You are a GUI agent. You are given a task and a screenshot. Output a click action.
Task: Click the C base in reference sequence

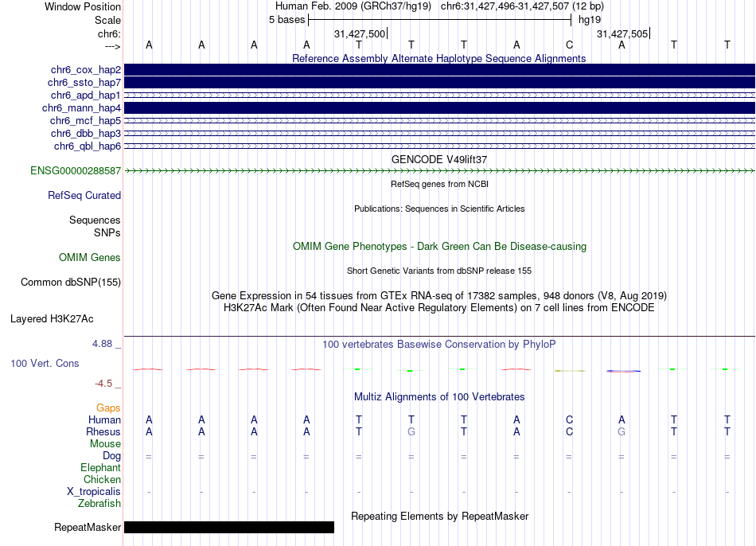click(x=570, y=45)
